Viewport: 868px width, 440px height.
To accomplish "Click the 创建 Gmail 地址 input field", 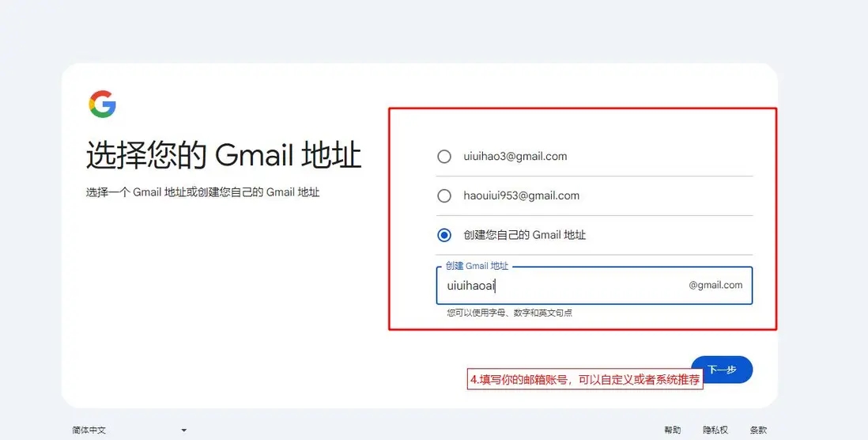I will [x=594, y=286].
